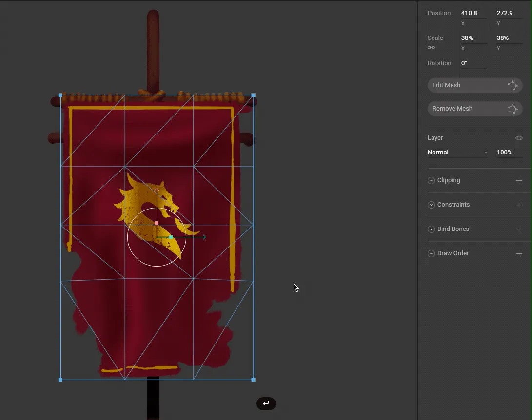
Task: Select top-right bounding box handle
Action: (254, 95)
